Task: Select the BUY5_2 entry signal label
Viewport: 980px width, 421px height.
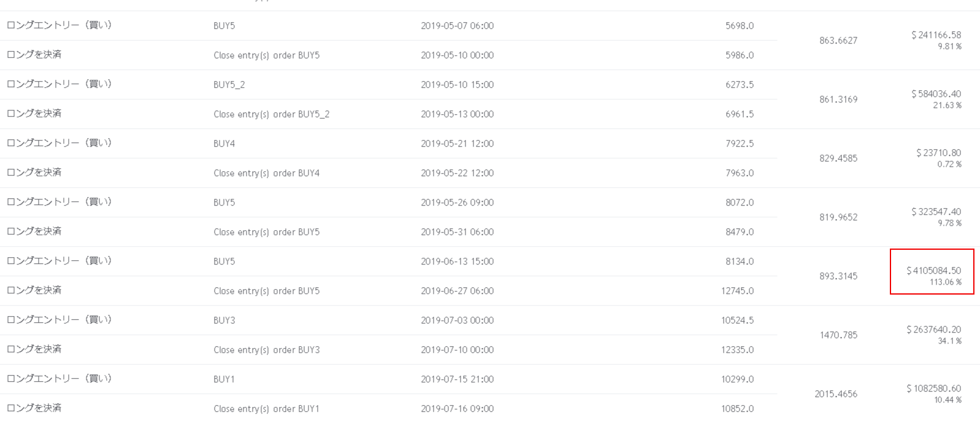Action: pyautogui.click(x=229, y=85)
